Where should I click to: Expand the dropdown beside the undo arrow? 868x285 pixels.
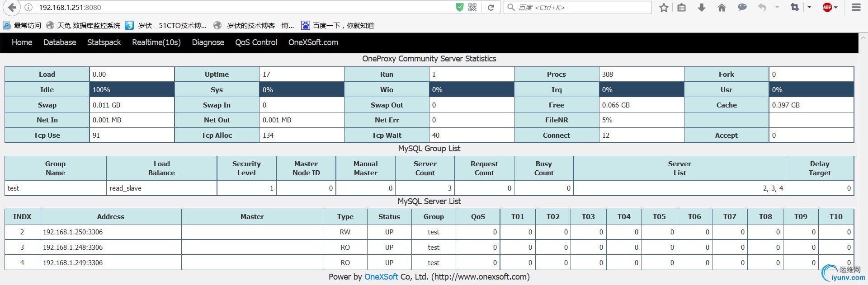(777, 7)
